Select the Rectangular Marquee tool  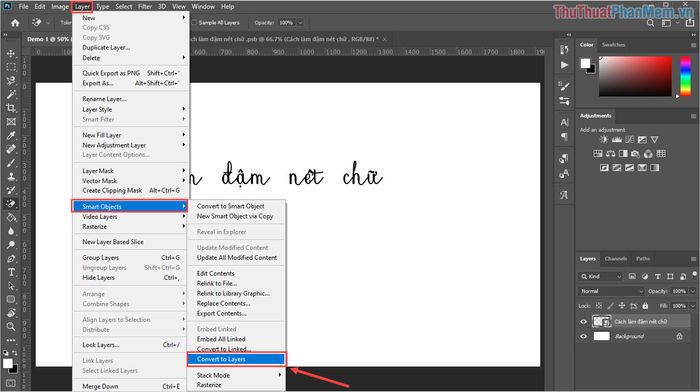point(11,67)
